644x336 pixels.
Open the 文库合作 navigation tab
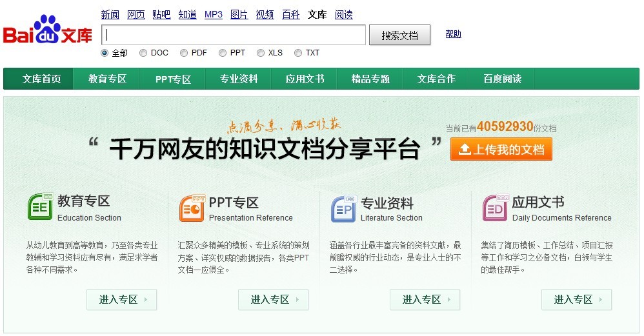click(436, 79)
